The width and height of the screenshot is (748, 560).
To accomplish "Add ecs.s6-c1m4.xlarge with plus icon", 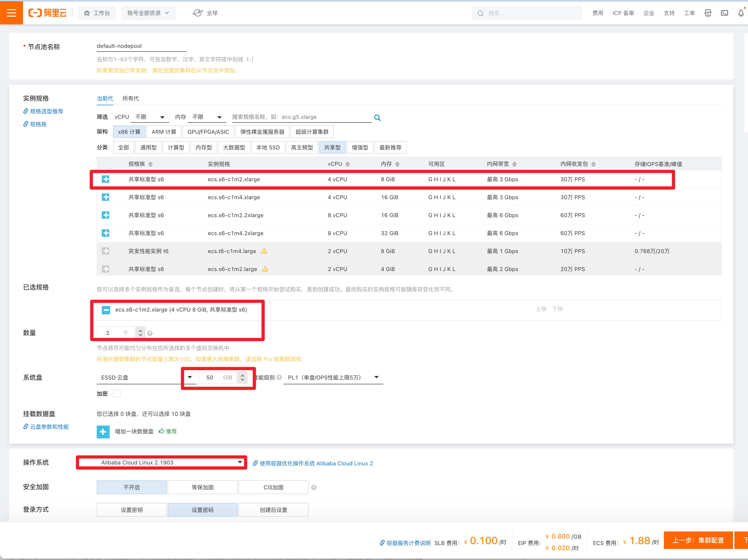I will click(x=105, y=197).
